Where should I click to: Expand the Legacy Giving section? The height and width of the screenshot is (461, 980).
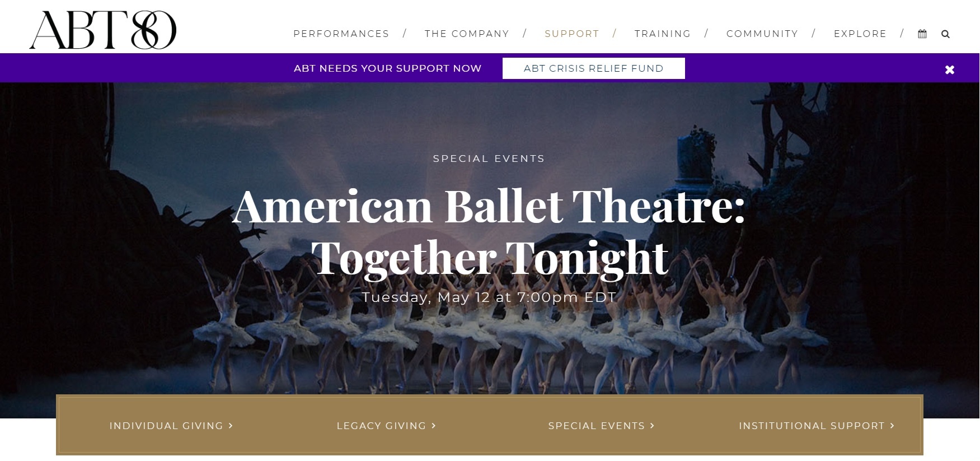coord(386,426)
